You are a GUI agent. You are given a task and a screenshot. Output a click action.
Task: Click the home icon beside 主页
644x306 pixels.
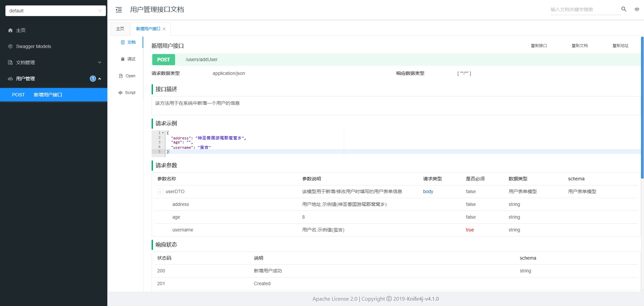tap(10, 30)
